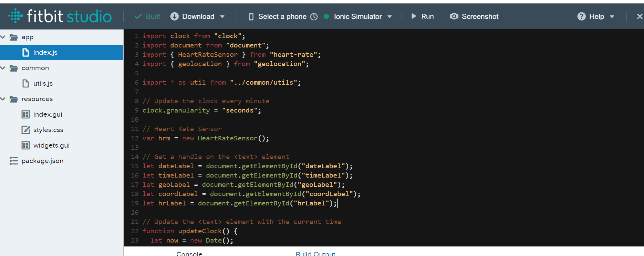
Task: Switch to the Build Output tab
Action: point(315,254)
